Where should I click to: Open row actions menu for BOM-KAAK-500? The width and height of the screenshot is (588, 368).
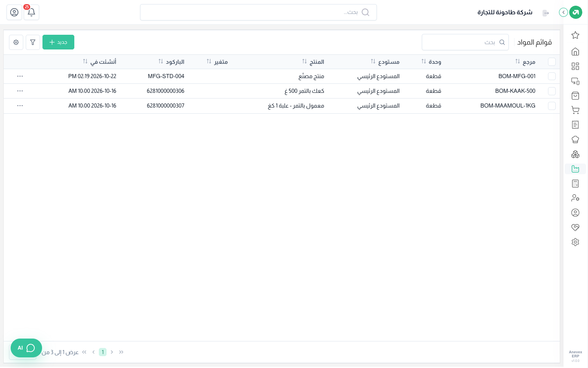click(x=20, y=91)
